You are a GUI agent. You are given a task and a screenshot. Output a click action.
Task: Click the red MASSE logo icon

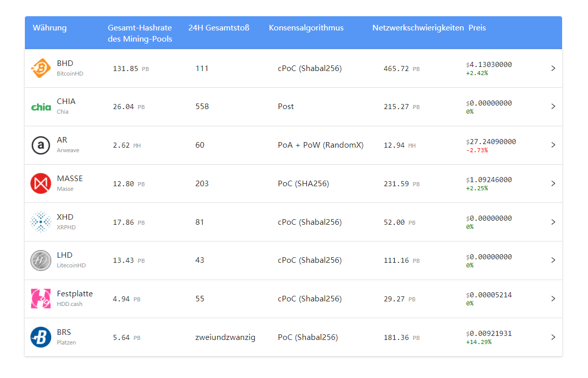(41, 183)
